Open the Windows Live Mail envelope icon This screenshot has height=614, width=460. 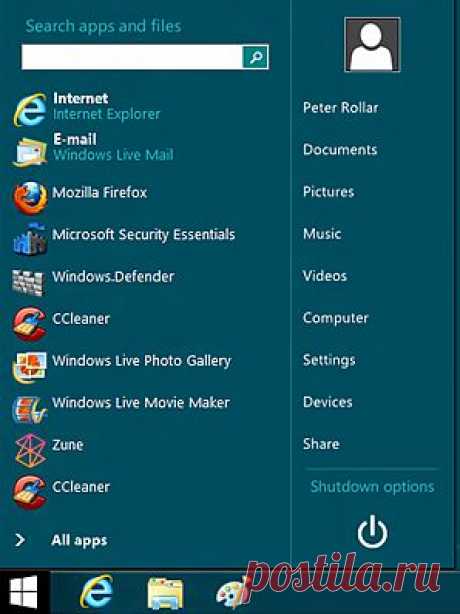(x=30, y=152)
